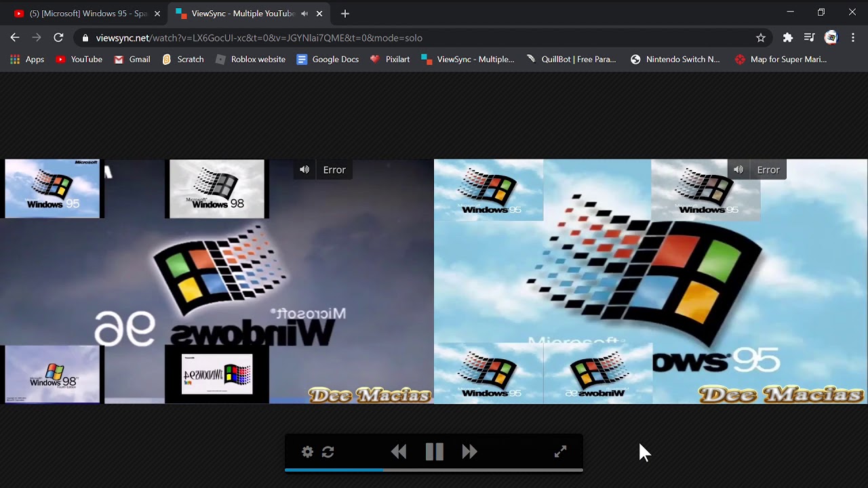Viewport: 868px width, 488px height.
Task: Open Chrome's three-dot menu
Action: (x=853, y=38)
